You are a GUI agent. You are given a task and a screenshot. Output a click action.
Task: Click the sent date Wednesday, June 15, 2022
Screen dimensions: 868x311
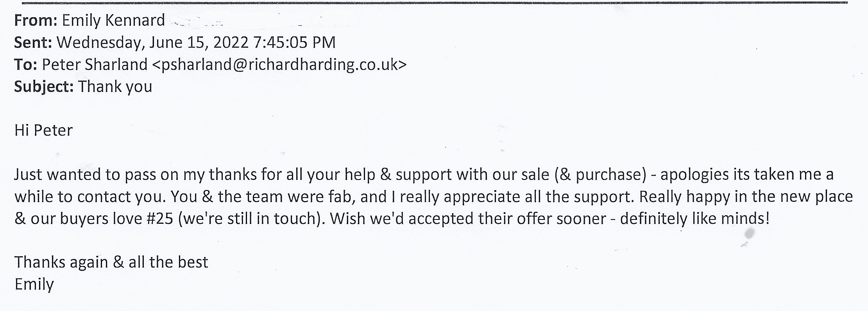(x=152, y=42)
